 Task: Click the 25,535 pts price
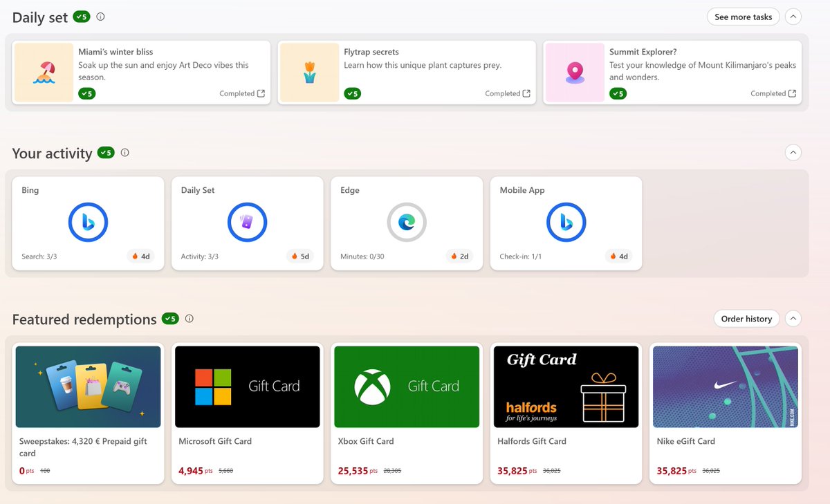(358, 471)
